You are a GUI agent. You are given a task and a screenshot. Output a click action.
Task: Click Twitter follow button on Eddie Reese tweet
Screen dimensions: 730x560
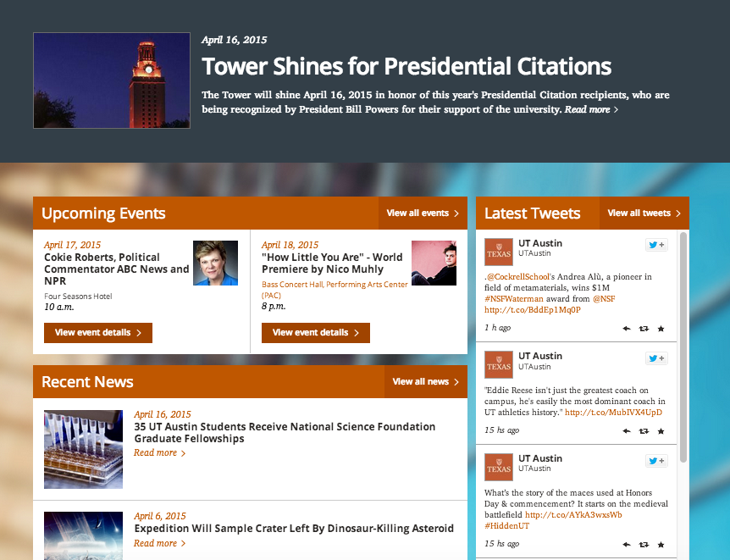tap(656, 358)
